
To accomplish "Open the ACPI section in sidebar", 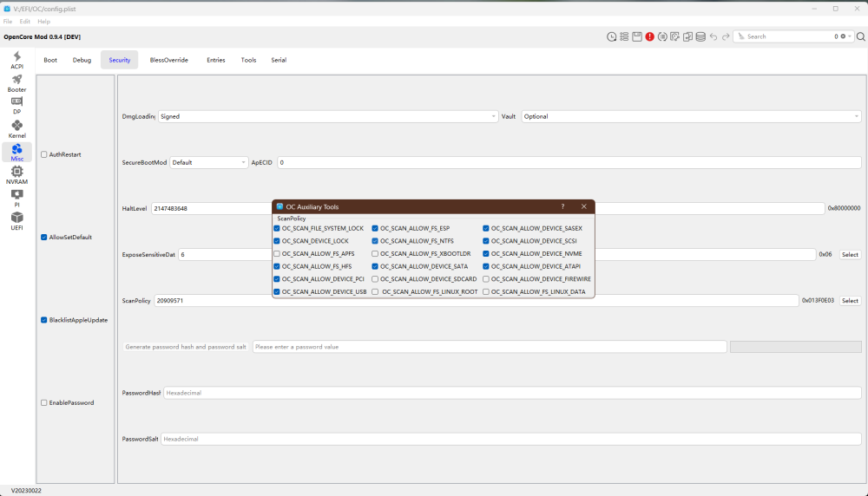I will click(x=17, y=60).
